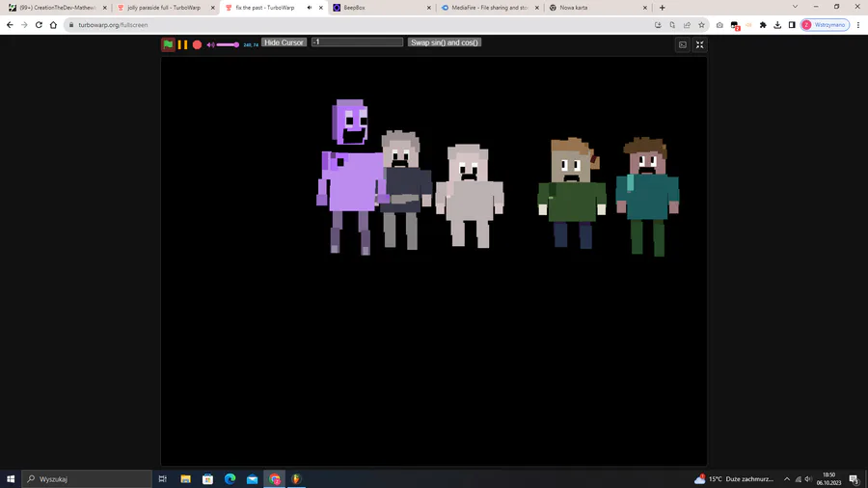
Task: Open Mail app from taskbar
Action: (x=252, y=479)
